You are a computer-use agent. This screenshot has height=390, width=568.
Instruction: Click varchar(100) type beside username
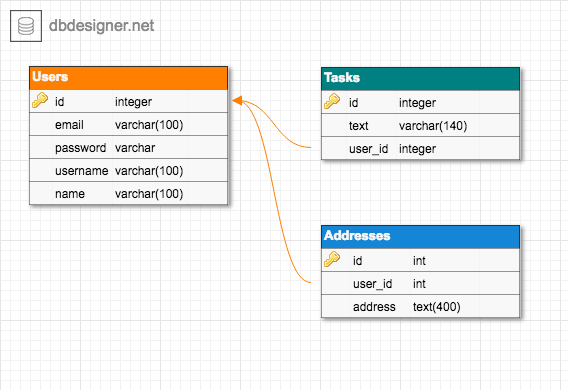[x=149, y=171]
